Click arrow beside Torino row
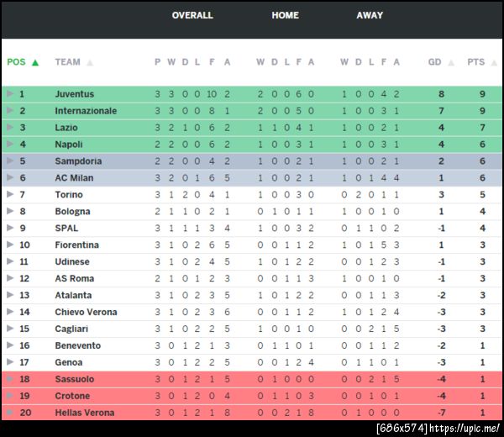Image resolution: width=504 pixels, height=437 pixels. [x=10, y=195]
